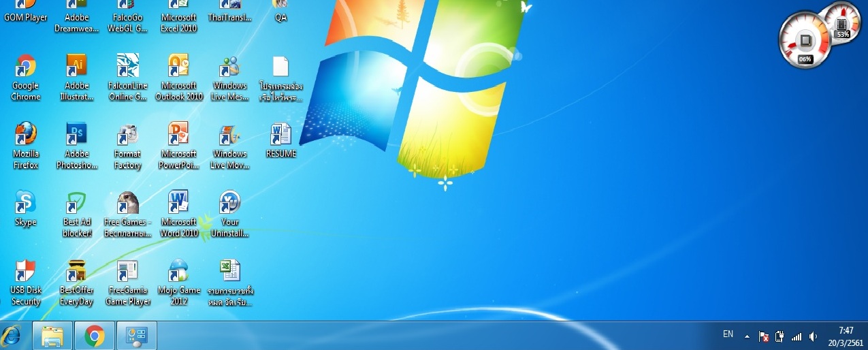Select the Free Games shortcut icon
The height and width of the screenshot is (350, 868).
pyautogui.click(x=127, y=202)
